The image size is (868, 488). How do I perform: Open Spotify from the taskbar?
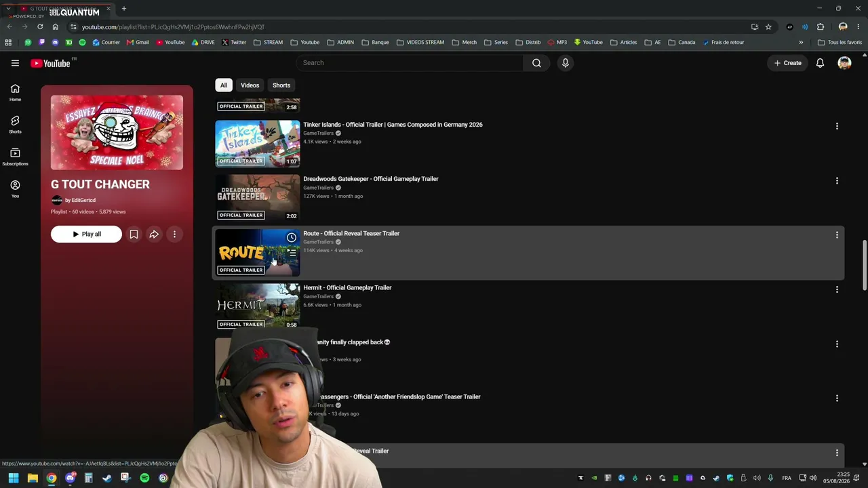(x=144, y=479)
